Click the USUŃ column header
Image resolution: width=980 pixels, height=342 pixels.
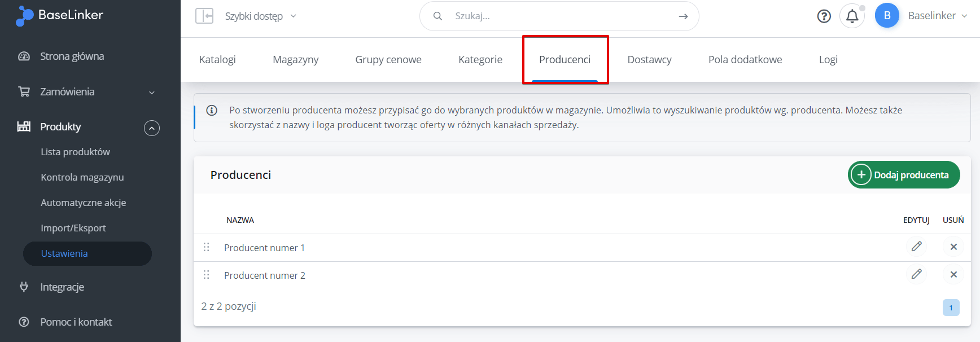tap(953, 220)
